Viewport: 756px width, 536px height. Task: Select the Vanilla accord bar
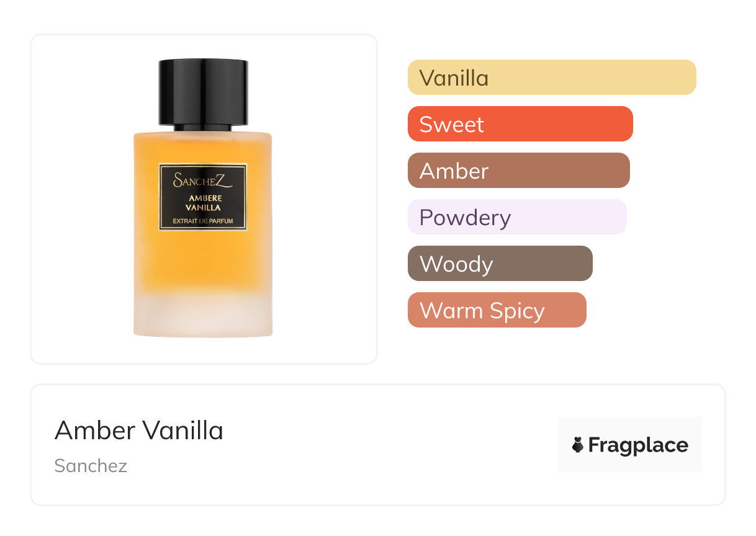coord(552,78)
